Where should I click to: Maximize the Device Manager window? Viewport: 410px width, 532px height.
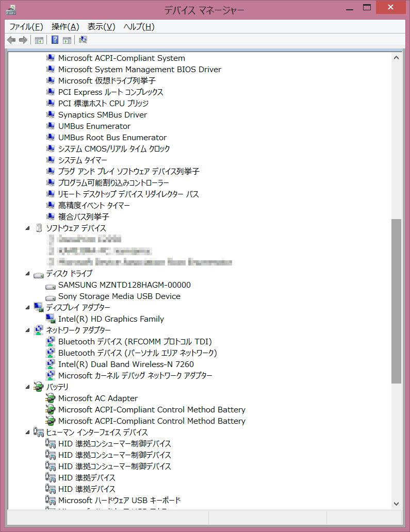(x=367, y=7)
